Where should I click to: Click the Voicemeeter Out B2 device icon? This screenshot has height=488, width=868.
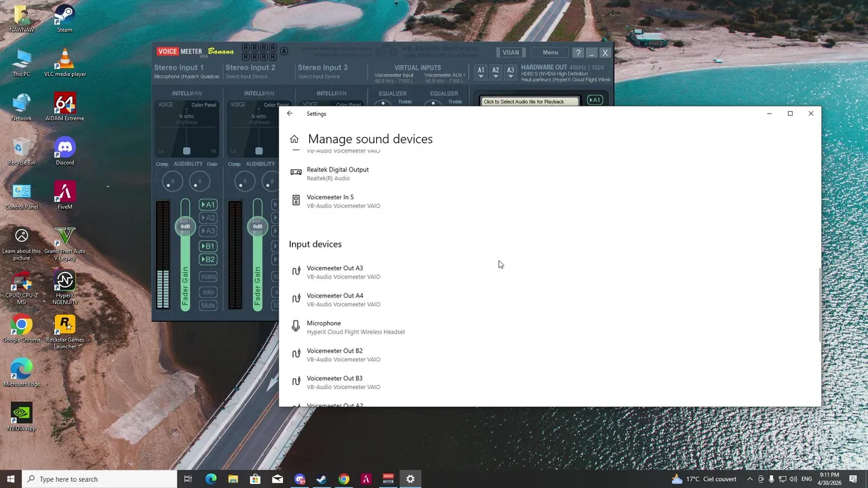tap(296, 354)
